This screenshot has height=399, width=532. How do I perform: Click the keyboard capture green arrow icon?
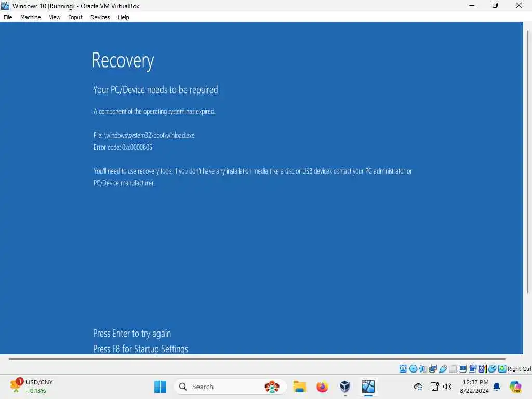click(x=502, y=368)
